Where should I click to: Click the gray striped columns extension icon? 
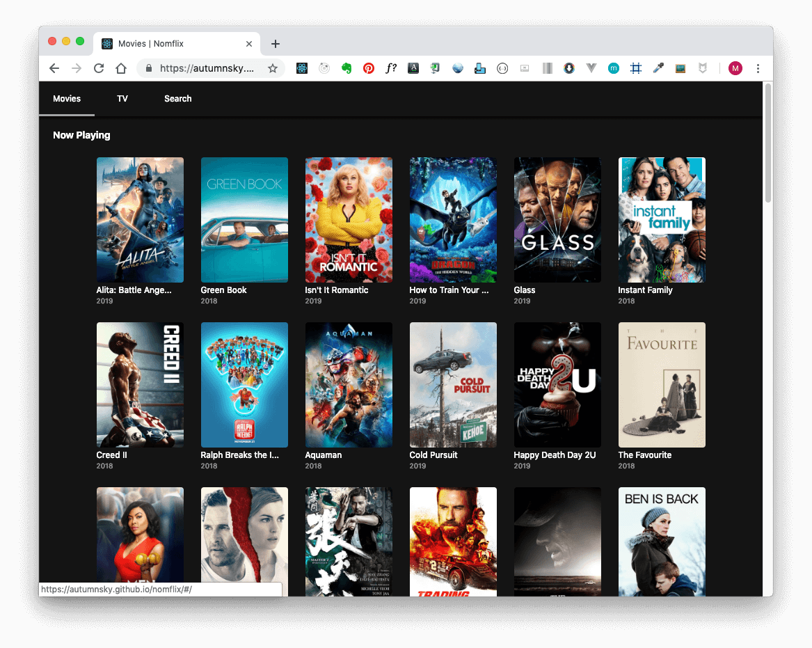point(547,68)
